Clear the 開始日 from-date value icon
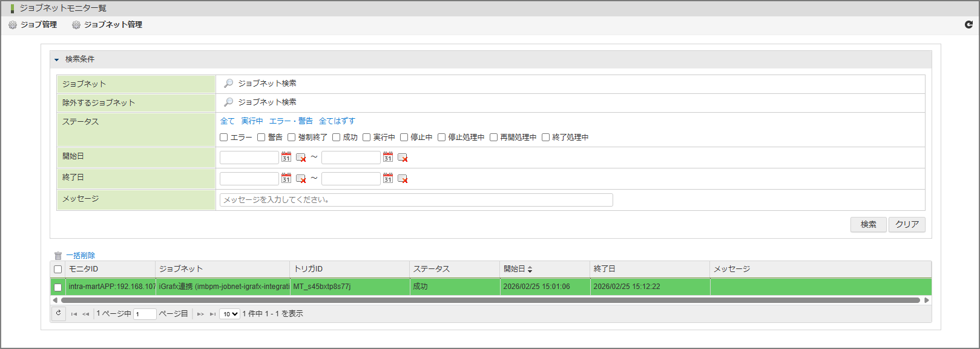This screenshot has height=349, width=980. pyautogui.click(x=301, y=158)
